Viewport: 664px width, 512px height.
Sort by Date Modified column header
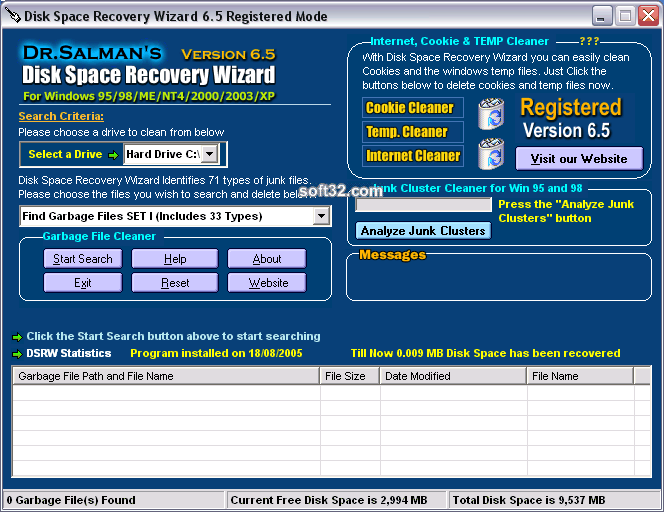453,376
